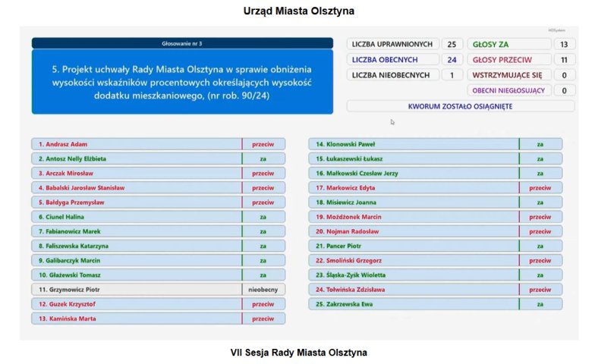Select row '14. Klonowski Paweł'
The image size is (595, 364).
click(x=436, y=144)
